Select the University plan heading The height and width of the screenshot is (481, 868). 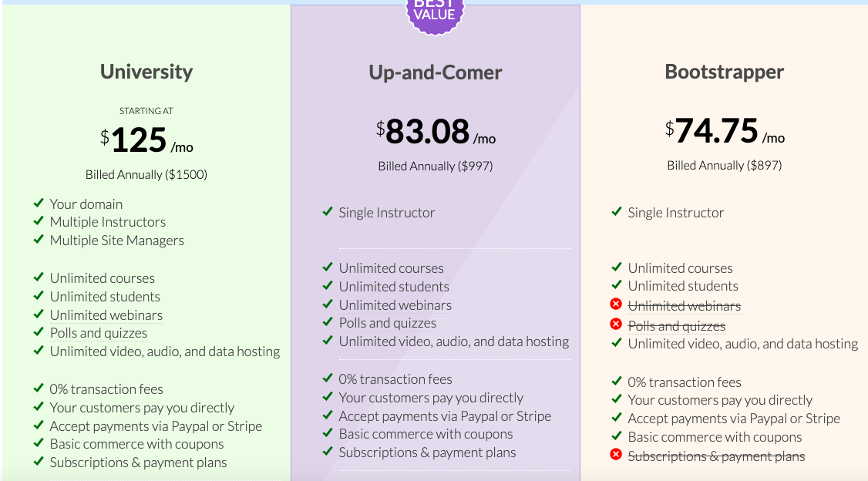pyautogui.click(x=146, y=72)
